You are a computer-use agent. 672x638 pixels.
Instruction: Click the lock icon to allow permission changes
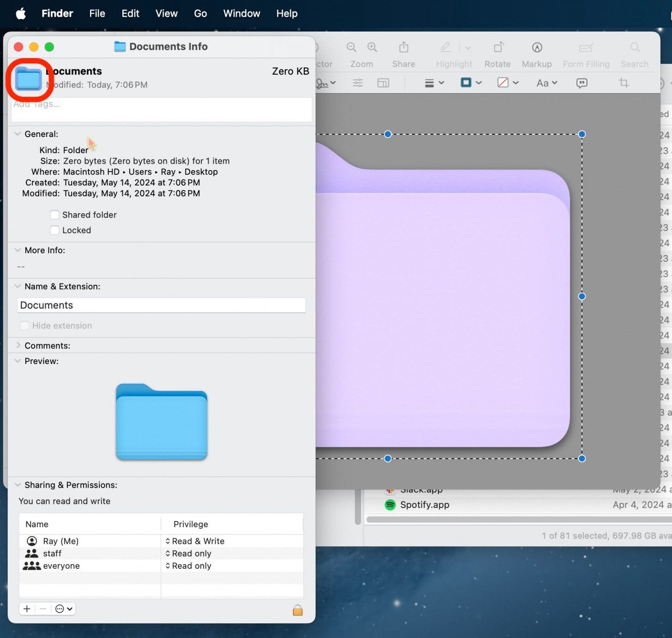tap(298, 610)
